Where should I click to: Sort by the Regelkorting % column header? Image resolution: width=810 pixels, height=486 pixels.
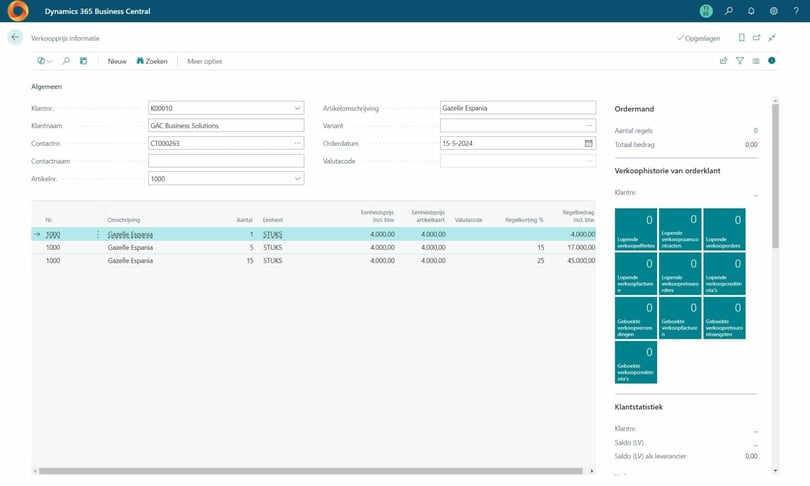524,220
